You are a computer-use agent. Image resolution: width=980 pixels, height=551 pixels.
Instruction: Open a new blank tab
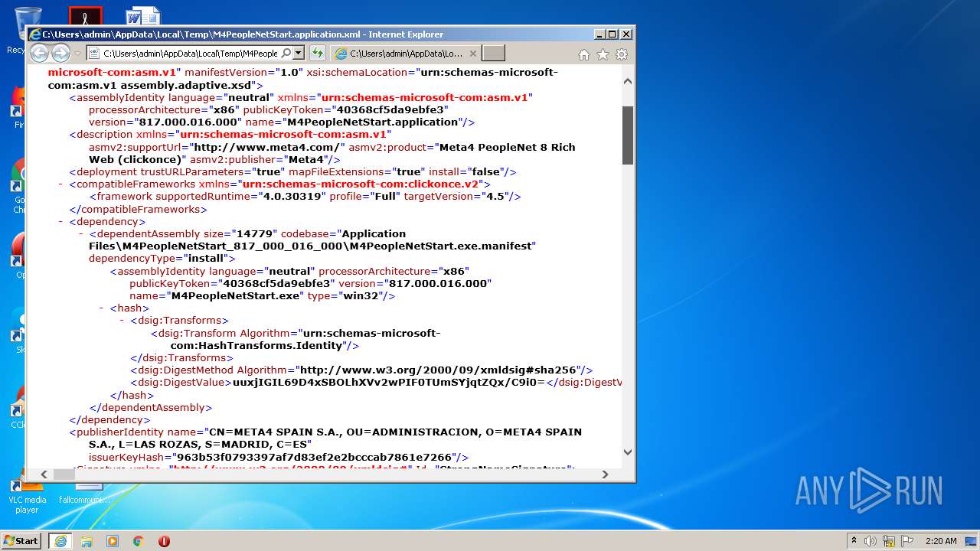pyautogui.click(x=494, y=53)
